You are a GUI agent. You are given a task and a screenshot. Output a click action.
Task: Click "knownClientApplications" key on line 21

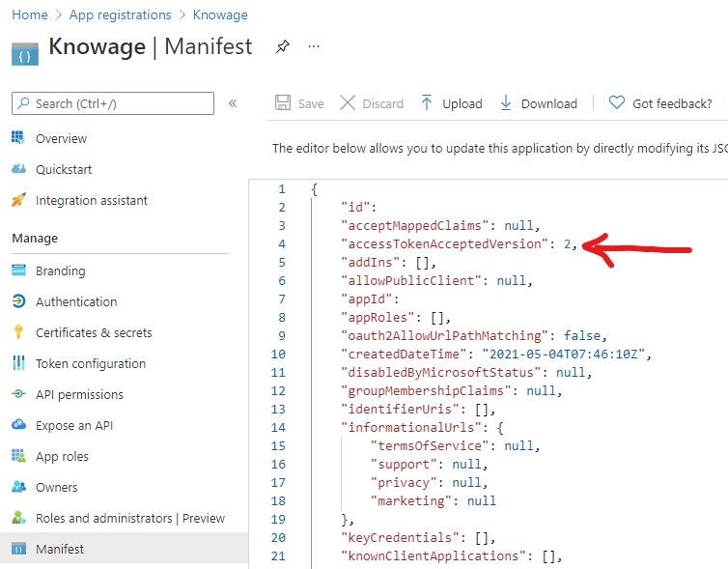(436, 556)
